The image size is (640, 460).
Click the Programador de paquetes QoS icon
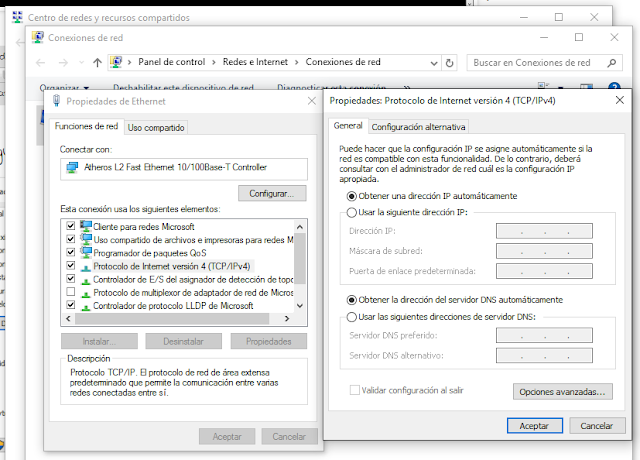tap(86, 252)
